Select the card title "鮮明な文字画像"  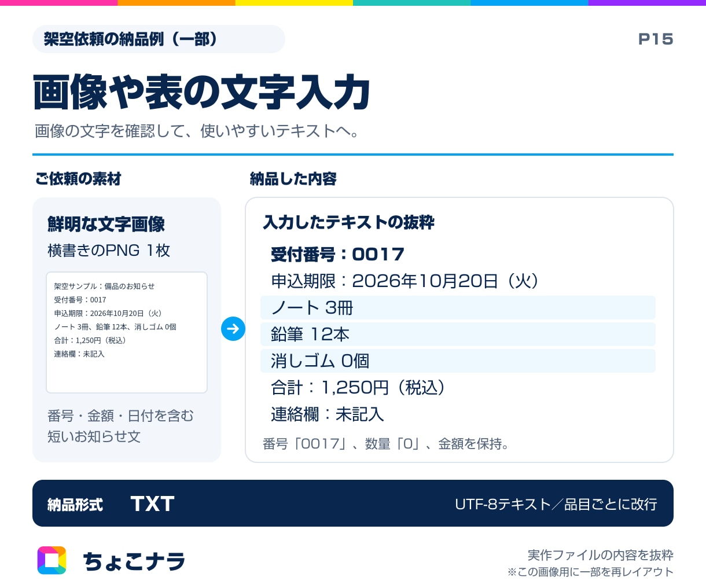tap(106, 224)
